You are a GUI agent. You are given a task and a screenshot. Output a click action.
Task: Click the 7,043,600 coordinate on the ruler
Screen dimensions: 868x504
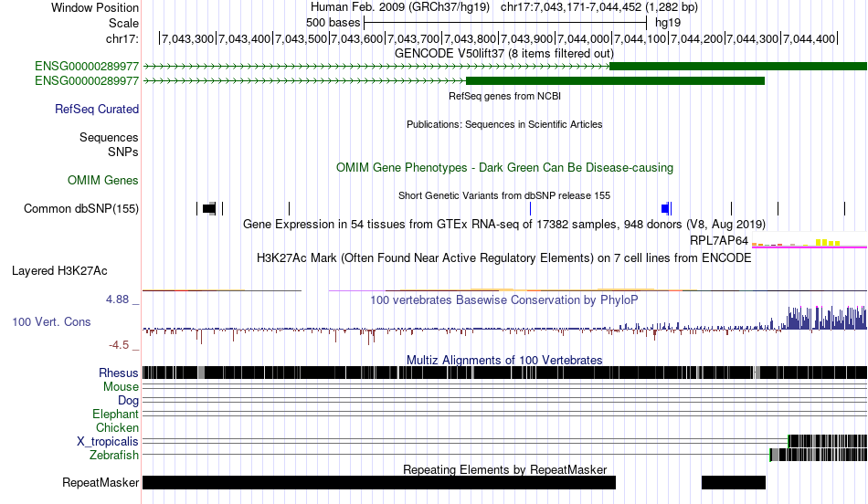pyautogui.click(x=357, y=38)
